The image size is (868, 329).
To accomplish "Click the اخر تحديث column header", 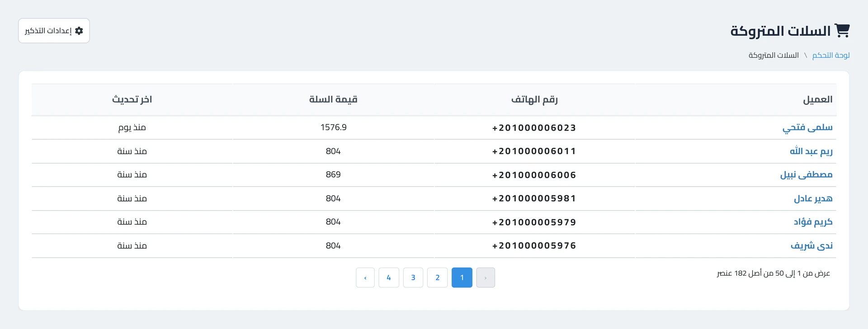I will coord(132,99).
